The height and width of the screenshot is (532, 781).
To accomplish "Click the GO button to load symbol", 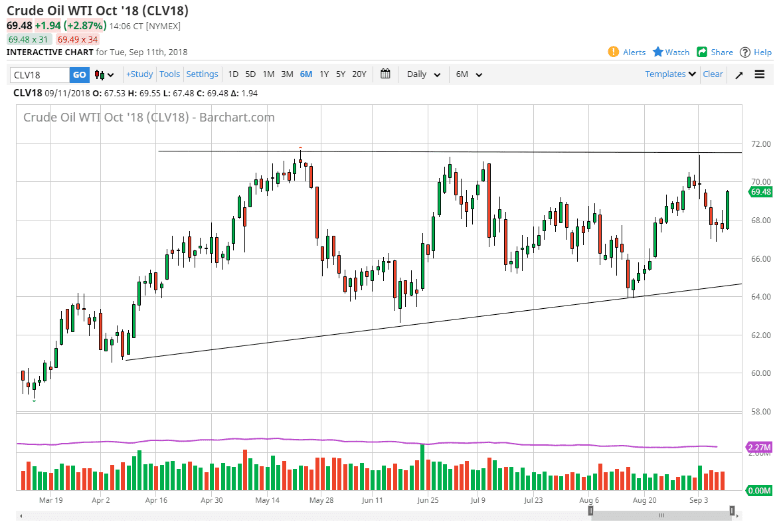I will 79,74.
